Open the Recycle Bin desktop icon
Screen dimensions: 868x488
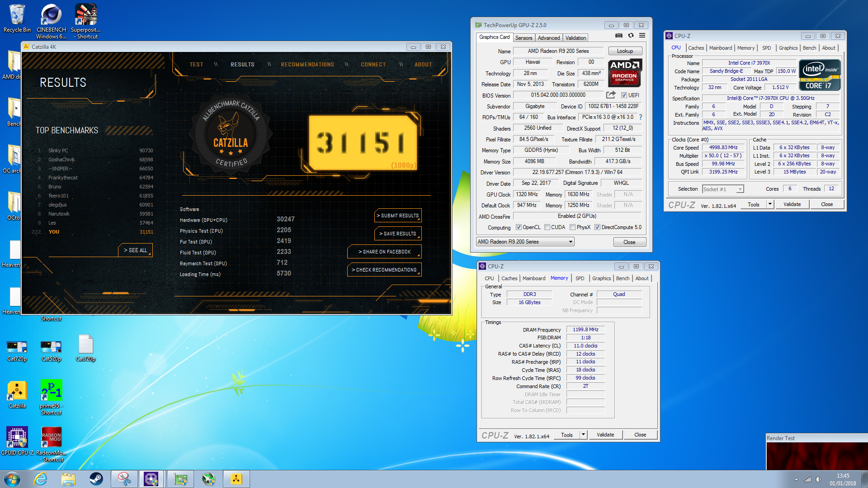17,19
